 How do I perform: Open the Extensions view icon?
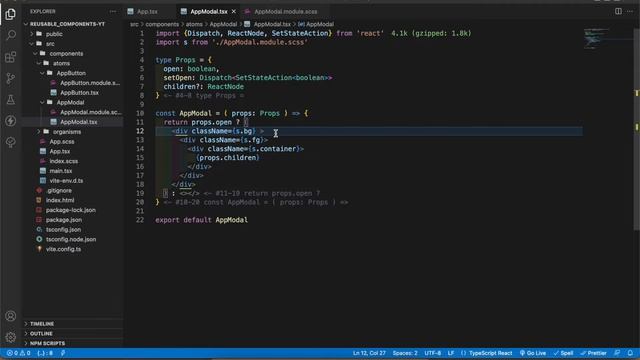[x=11, y=57]
